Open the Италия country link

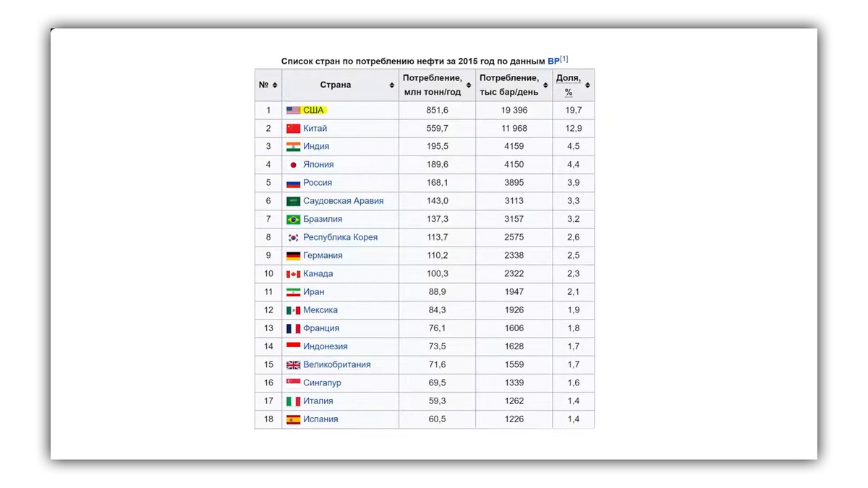[318, 401]
